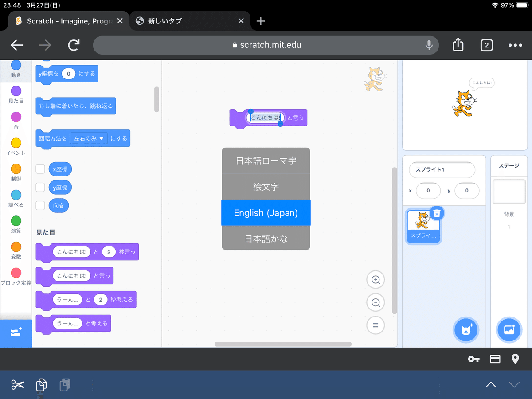Zoom in the workspace
This screenshot has width=532, height=399.
(376, 280)
